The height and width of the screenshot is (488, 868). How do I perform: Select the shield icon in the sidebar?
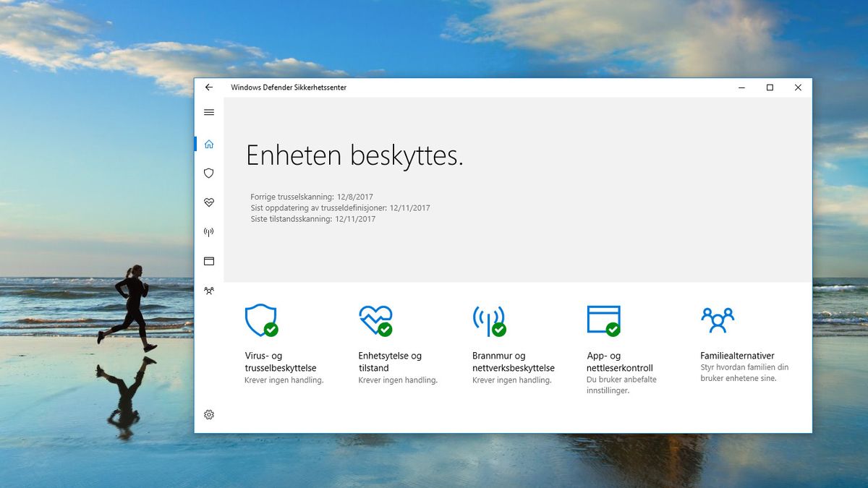[x=209, y=173]
